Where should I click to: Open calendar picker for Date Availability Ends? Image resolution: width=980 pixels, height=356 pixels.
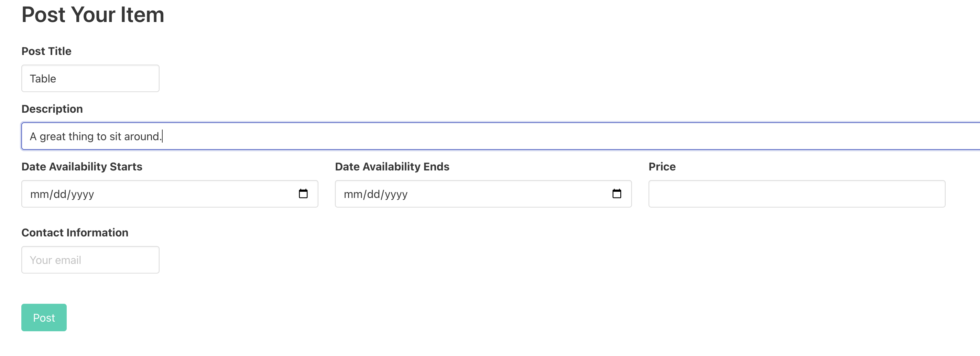616,194
